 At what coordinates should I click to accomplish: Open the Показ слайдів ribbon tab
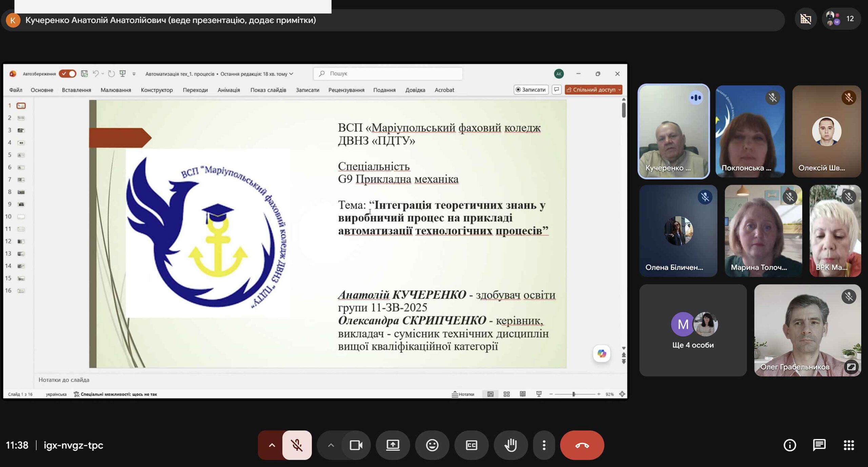click(268, 90)
